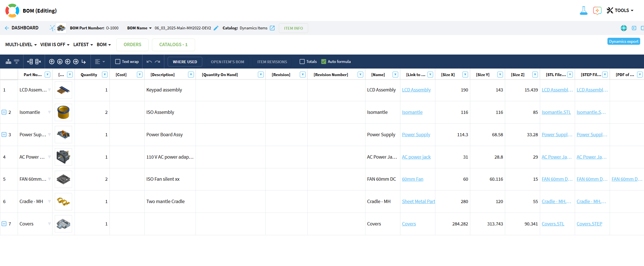Image resolution: width=644 pixels, height=266 pixels.
Task: Disable the Auto formula checkbox
Action: tap(324, 62)
